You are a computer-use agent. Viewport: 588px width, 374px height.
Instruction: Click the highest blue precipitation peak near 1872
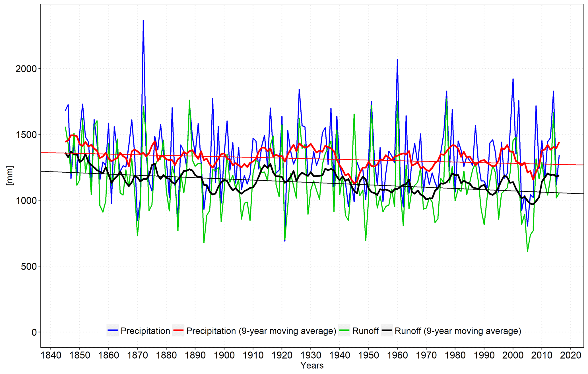click(143, 21)
